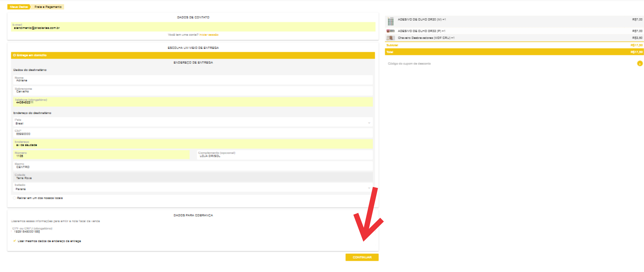Click the ADESIVO DE OLHO DR32 (P) thumbnail

391,31
